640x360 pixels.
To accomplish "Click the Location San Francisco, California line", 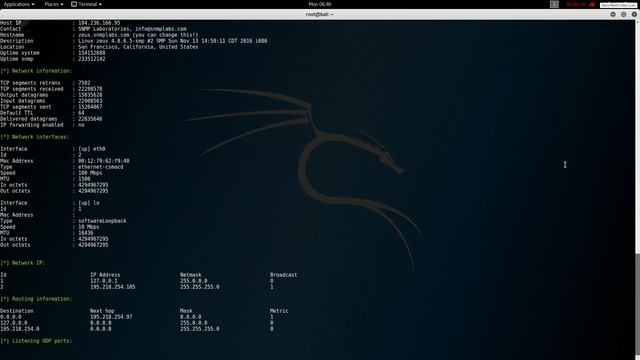I will [x=99, y=47].
